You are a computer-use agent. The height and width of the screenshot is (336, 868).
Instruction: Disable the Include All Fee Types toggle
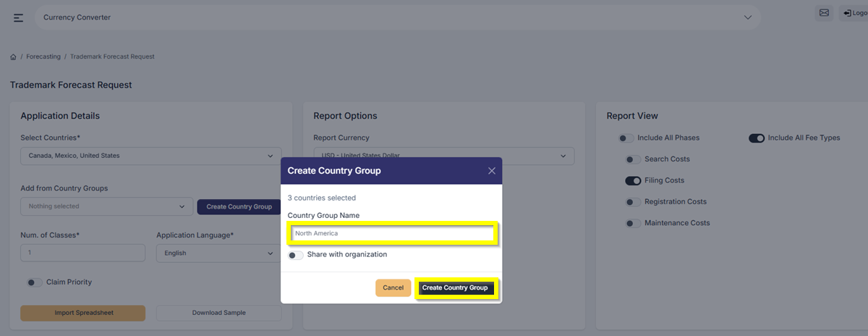[x=757, y=138]
